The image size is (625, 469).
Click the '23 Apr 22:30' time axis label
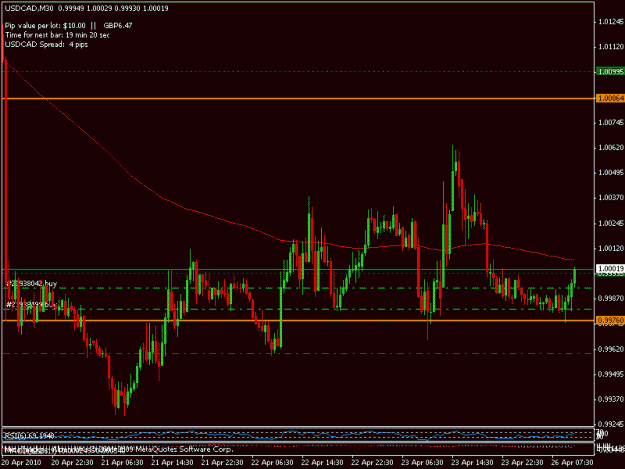522,463
